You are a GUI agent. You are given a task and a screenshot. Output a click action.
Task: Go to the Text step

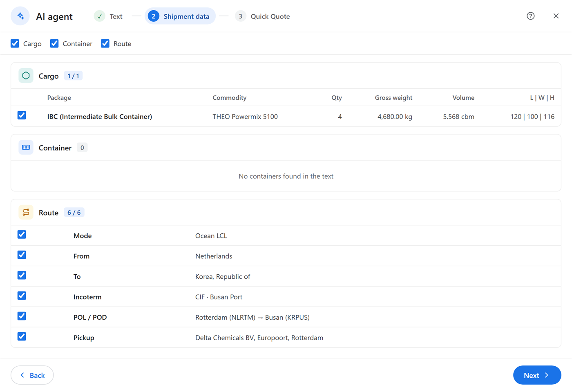pyautogui.click(x=108, y=16)
